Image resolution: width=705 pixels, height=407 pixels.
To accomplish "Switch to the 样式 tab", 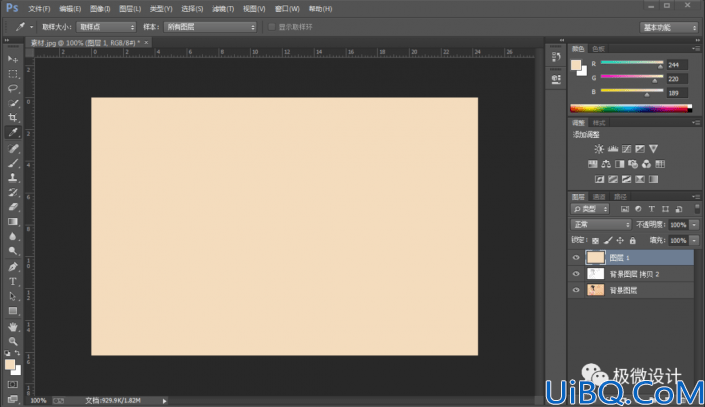I will click(598, 123).
